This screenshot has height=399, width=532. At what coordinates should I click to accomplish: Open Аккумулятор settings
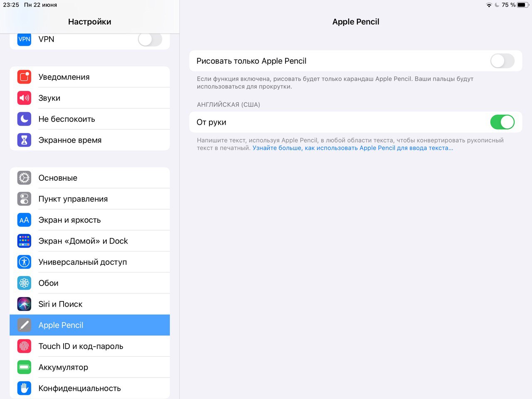pyautogui.click(x=90, y=367)
